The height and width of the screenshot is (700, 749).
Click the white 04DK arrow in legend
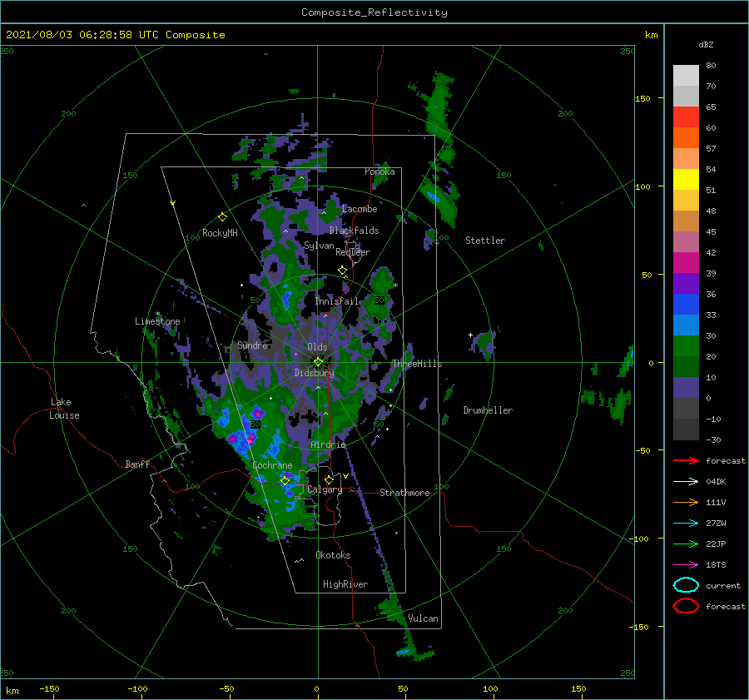(686, 481)
